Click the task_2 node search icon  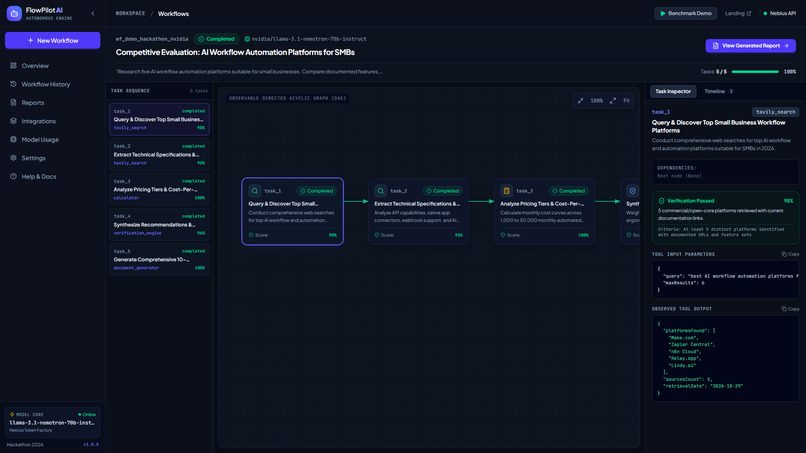pyautogui.click(x=380, y=191)
